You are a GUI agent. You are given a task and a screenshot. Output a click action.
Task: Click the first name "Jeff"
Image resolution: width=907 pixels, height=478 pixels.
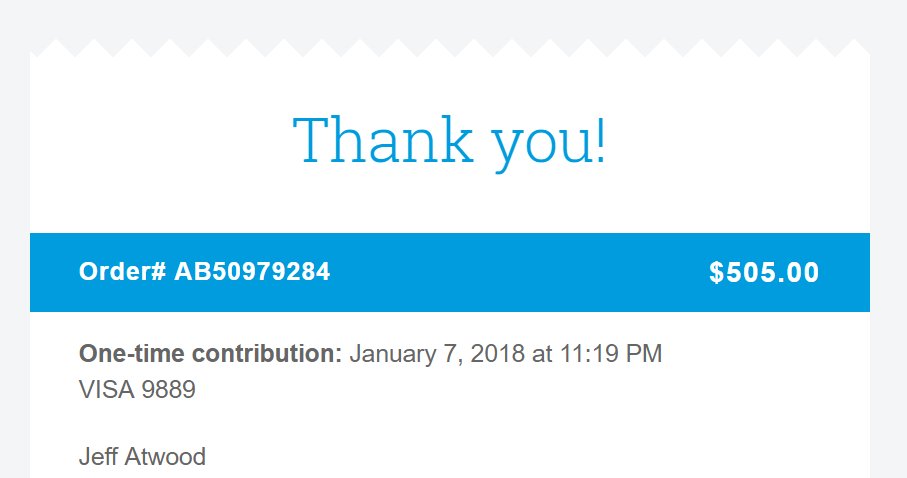pyautogui.click(x=96, y=458)
